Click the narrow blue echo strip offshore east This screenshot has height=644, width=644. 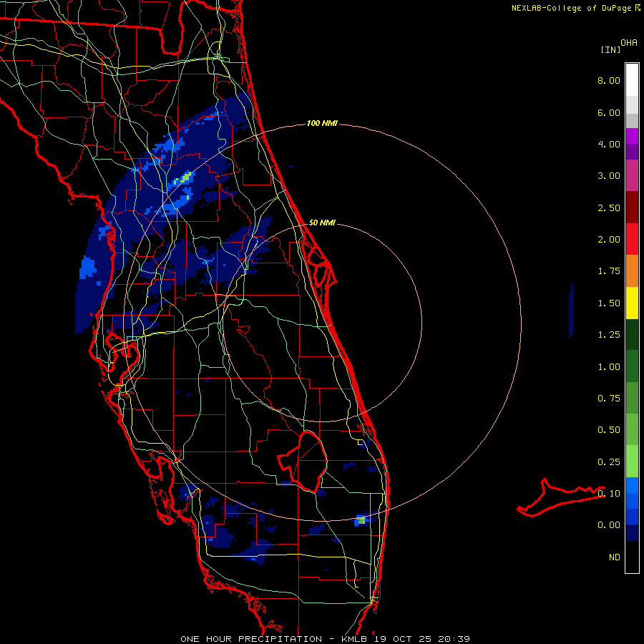tap(571, 310)
